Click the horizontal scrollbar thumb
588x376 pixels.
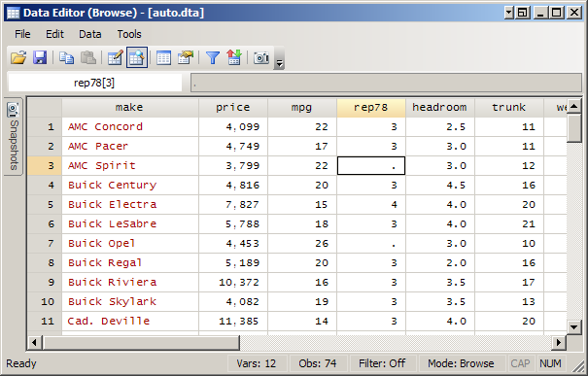pos(141,342)
